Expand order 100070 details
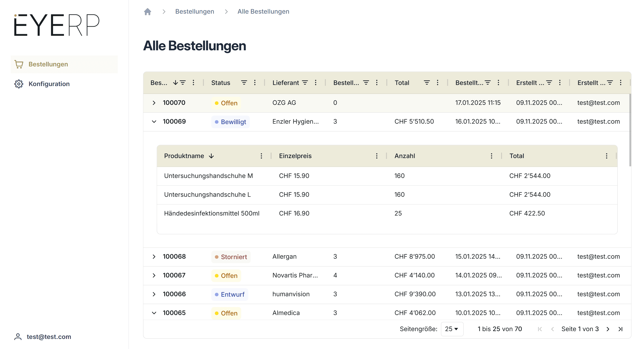 (x=154, y=103)
